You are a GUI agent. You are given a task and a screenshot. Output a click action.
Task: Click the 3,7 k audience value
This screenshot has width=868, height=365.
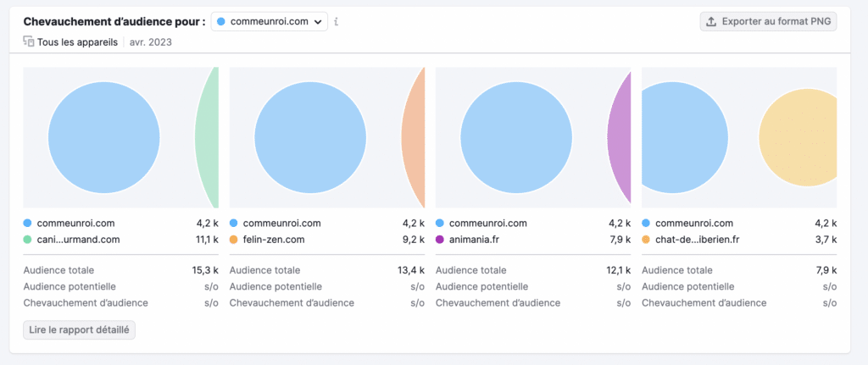pos(826,240)
